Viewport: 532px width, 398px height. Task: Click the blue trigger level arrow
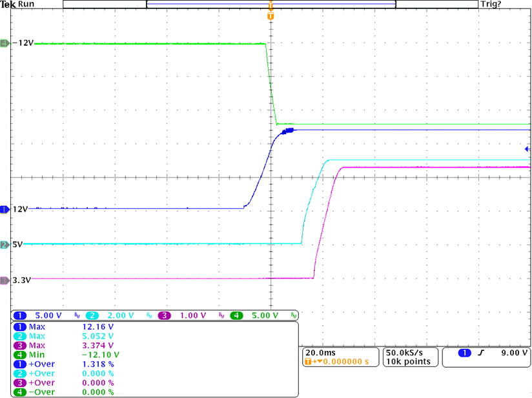click(x=529, y=149)
